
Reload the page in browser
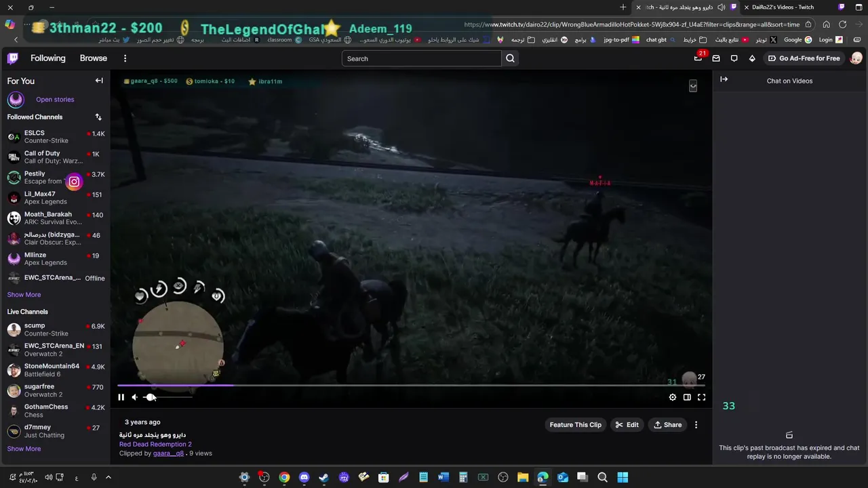coord(843,24)
